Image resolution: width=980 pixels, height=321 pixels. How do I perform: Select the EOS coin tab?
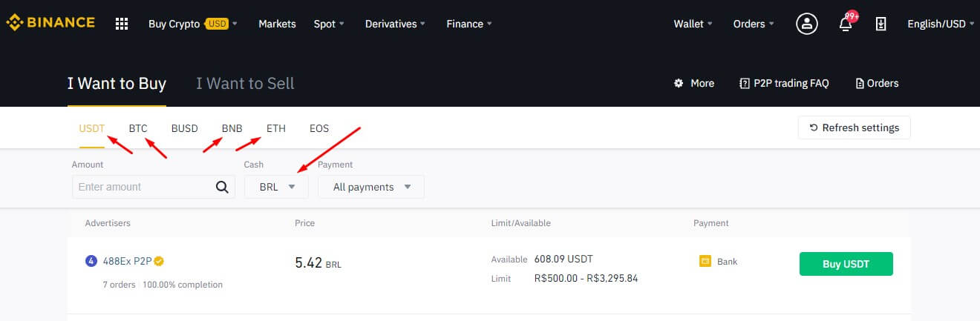click(x=319, y=128)
